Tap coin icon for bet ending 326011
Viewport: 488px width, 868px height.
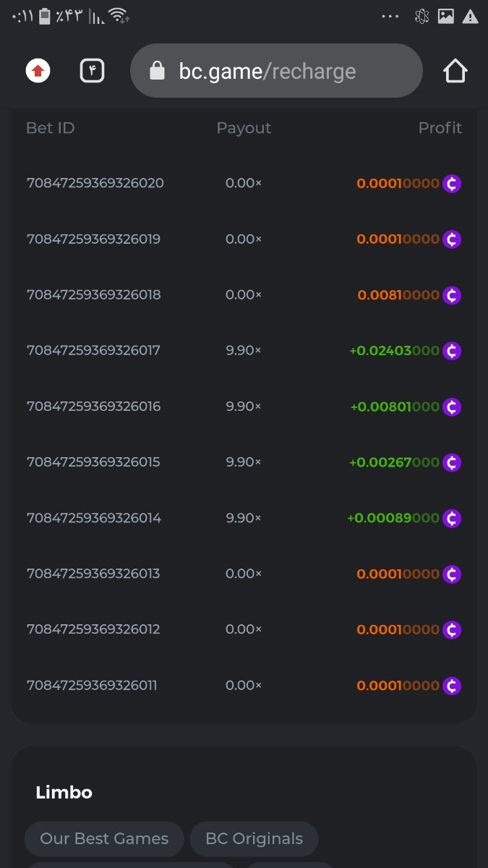(x=452, y=686)
